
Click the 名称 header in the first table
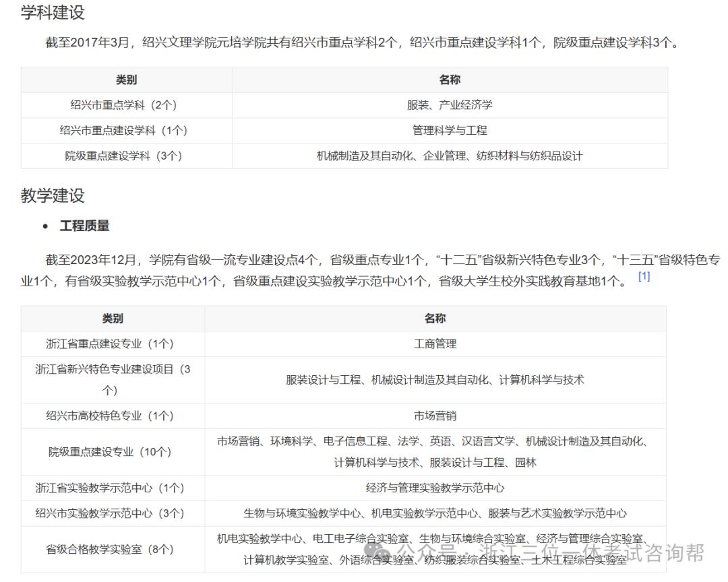450,80
